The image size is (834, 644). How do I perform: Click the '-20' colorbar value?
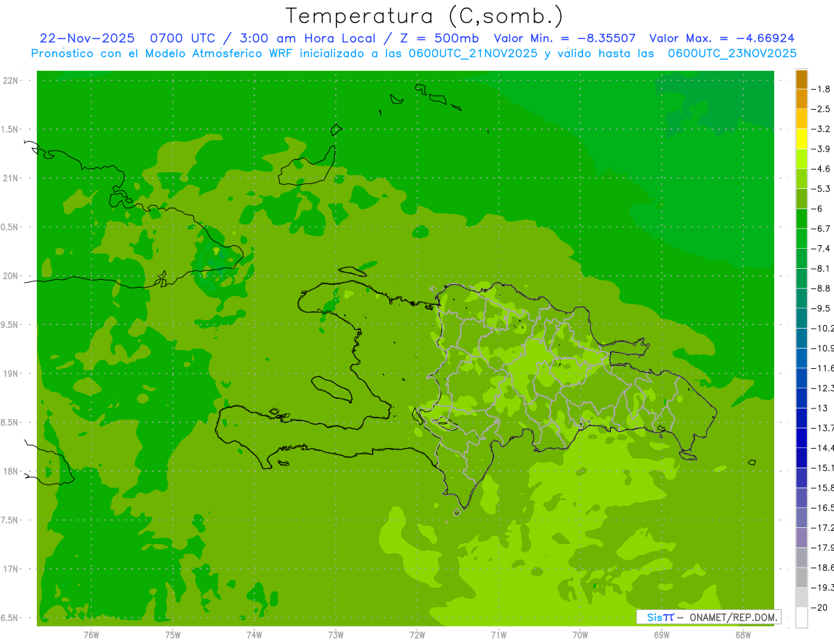point(821,609)
